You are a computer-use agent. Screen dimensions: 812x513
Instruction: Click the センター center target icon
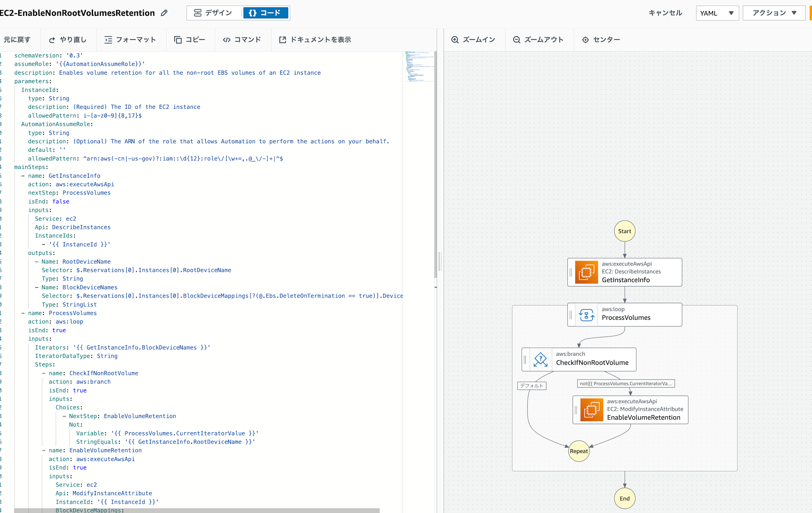pyautogui.click(x=585, y=40)
